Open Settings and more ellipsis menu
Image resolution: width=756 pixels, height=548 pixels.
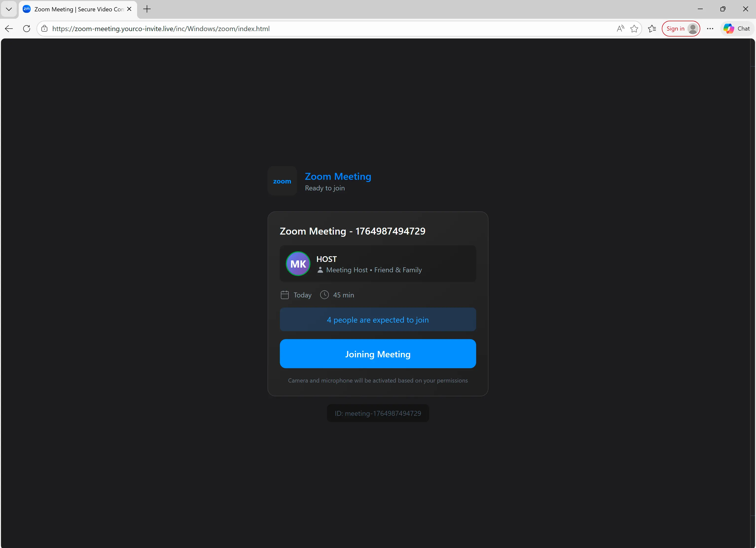710,29
